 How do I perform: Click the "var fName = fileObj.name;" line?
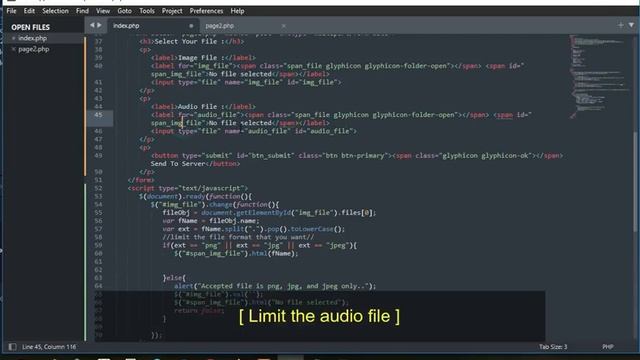211,221
